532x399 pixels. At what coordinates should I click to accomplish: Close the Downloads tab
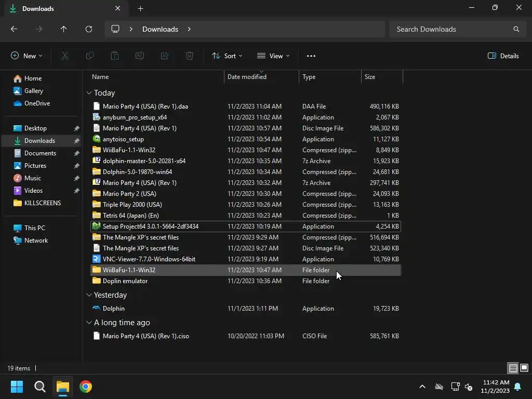coord(118,8)
